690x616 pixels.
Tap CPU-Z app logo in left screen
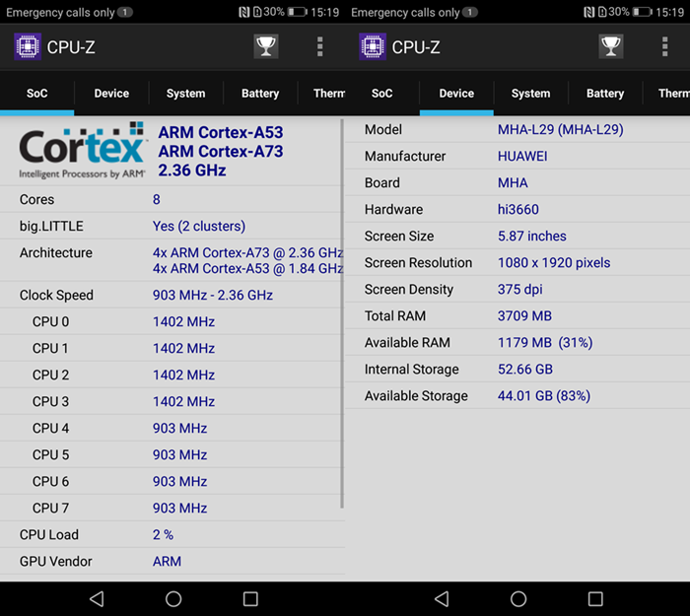click(x=28, y=46)
